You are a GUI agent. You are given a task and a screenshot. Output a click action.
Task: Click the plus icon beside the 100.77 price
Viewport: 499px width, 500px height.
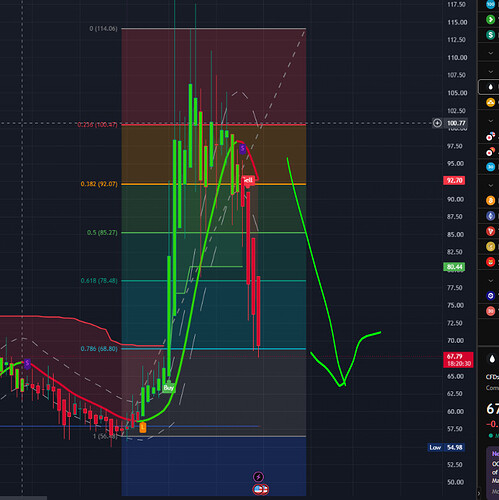(437, 123)
